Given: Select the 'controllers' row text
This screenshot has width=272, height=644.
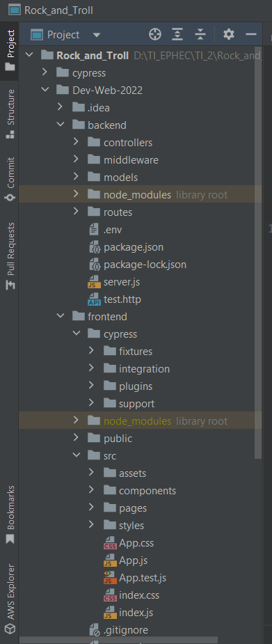Looking at the screenshot, I should 128,143.
